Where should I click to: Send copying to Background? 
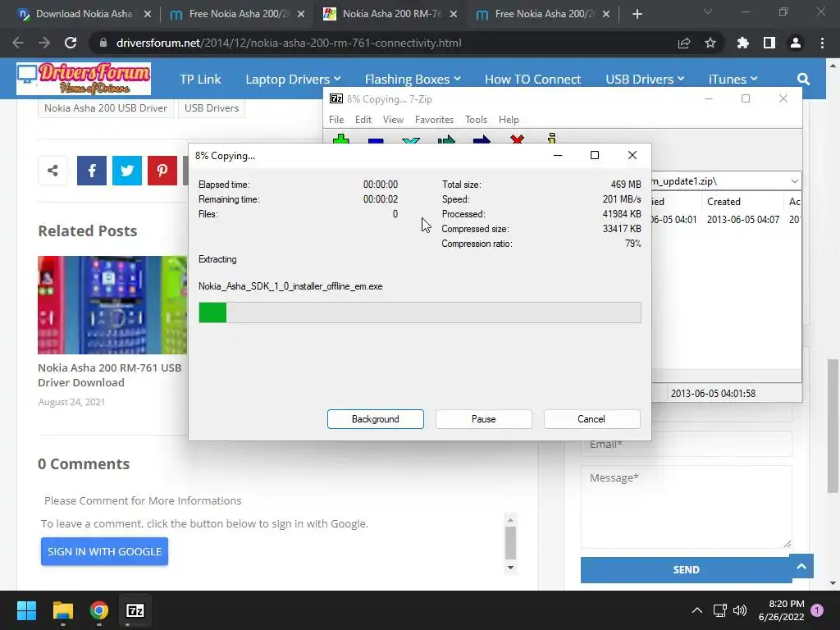tap(376, 419)
